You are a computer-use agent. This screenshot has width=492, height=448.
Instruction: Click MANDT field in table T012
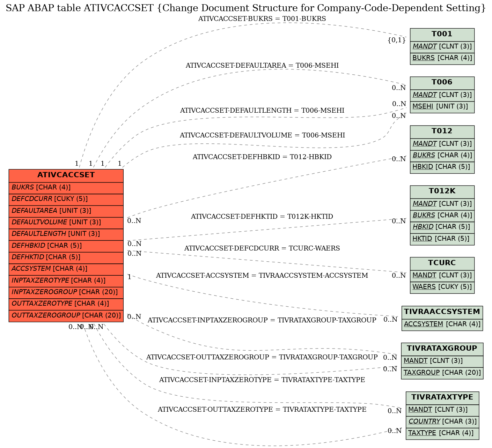click(x=442, y=144)
